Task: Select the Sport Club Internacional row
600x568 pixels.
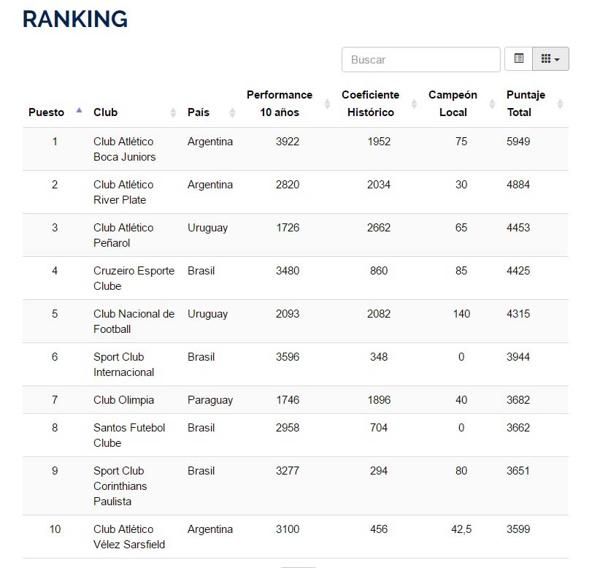Action: tap(123, 364)
